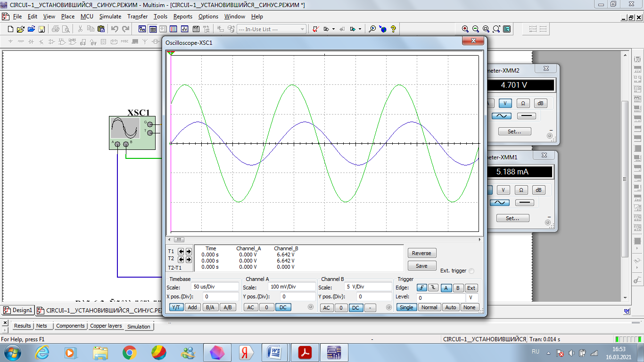644x362 pixels.
Task: Click Set... button in XMM1 multimeter
Action: (512, 218)
